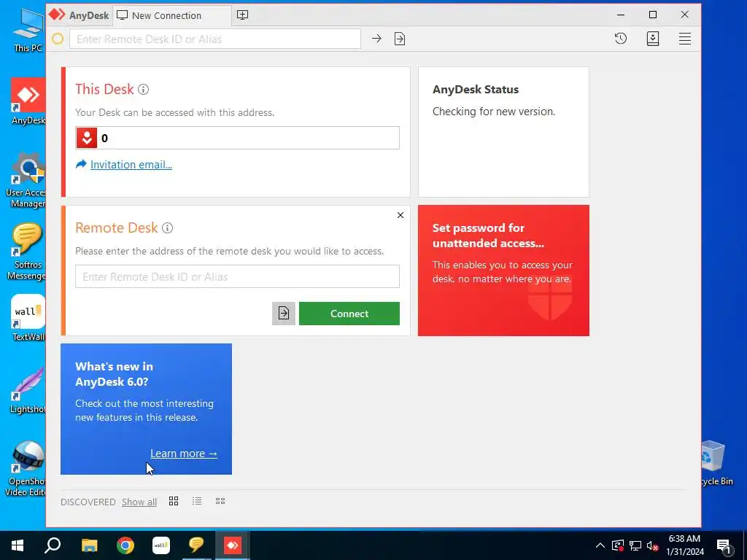Click Set password for unattended access tile
Viewport: 747px width, 560px height.
click(x=503, y=271)
